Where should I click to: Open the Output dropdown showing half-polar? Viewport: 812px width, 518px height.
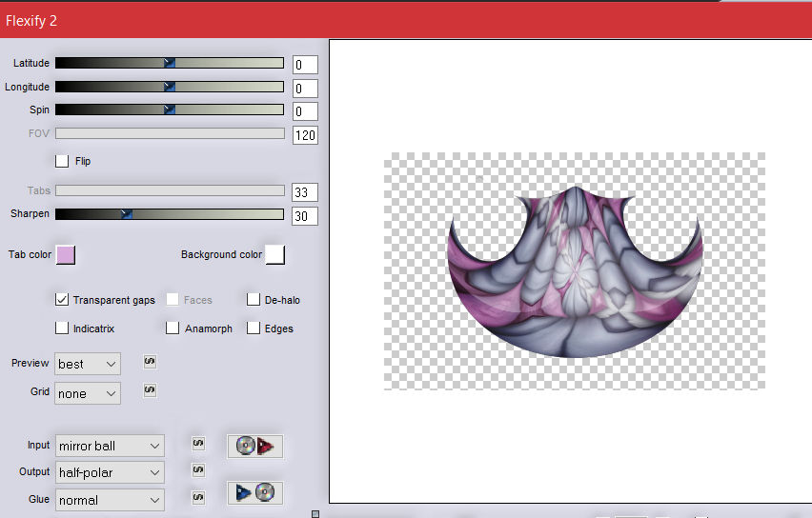pyautogui.click(x=110, y=472)
